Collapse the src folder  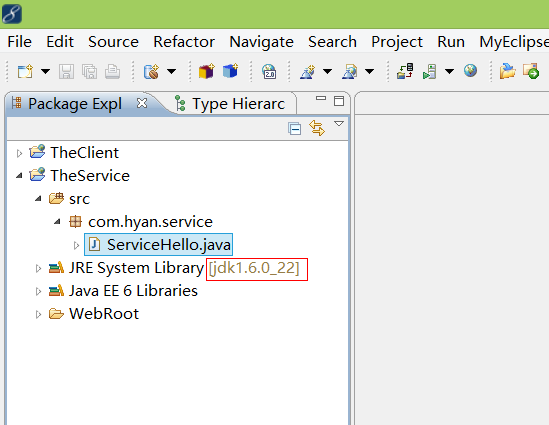coord(38,199)
